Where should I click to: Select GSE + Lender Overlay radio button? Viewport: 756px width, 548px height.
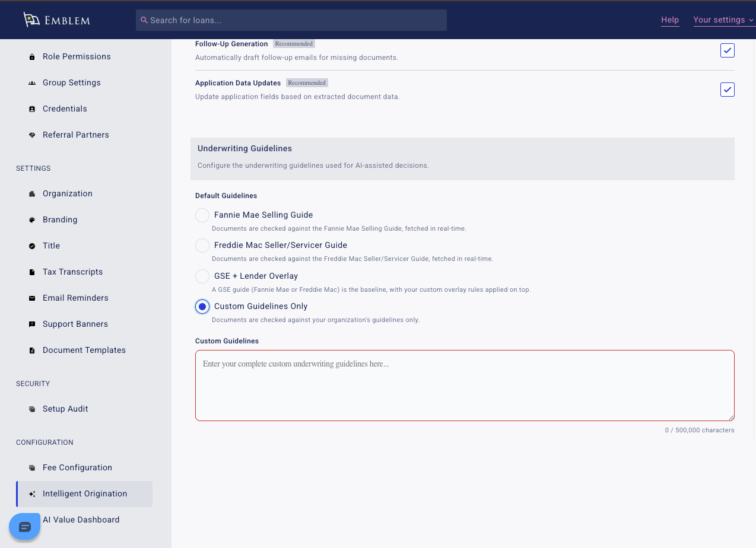[202, 276]
